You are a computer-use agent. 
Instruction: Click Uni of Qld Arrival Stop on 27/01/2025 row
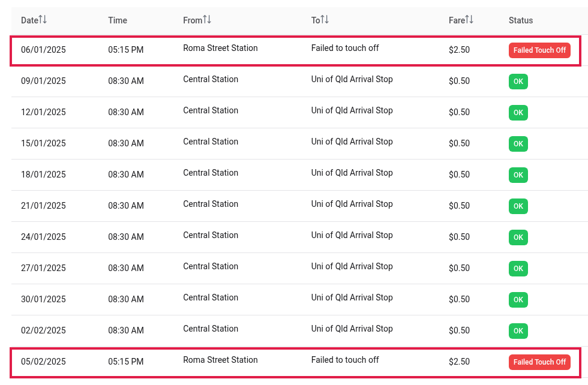point(352,266)
